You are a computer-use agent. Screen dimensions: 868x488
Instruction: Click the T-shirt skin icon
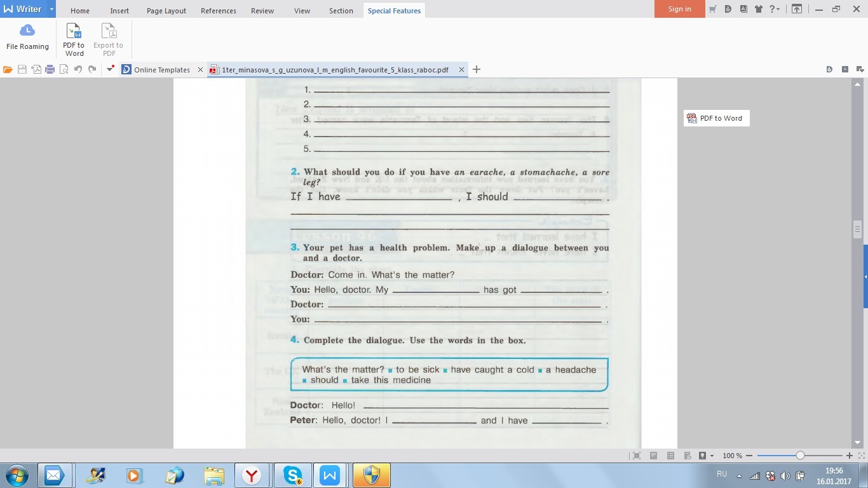[x=758, y=9]
